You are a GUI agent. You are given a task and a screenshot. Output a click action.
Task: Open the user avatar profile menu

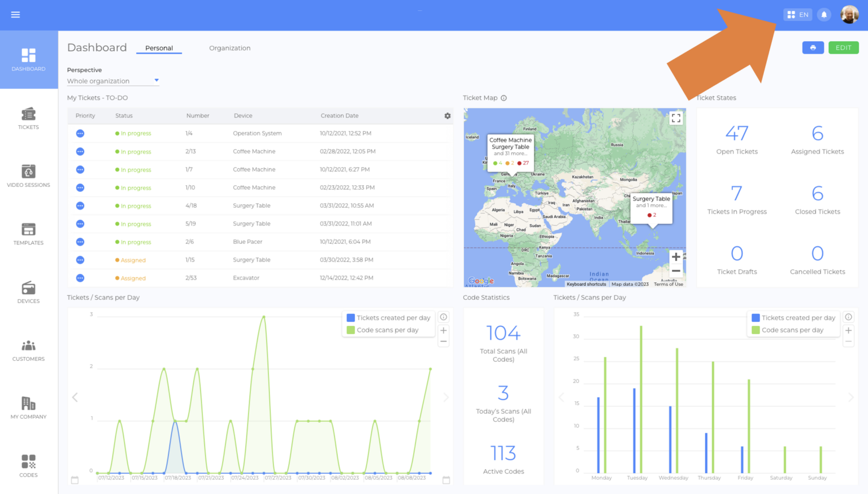(849, 15)
